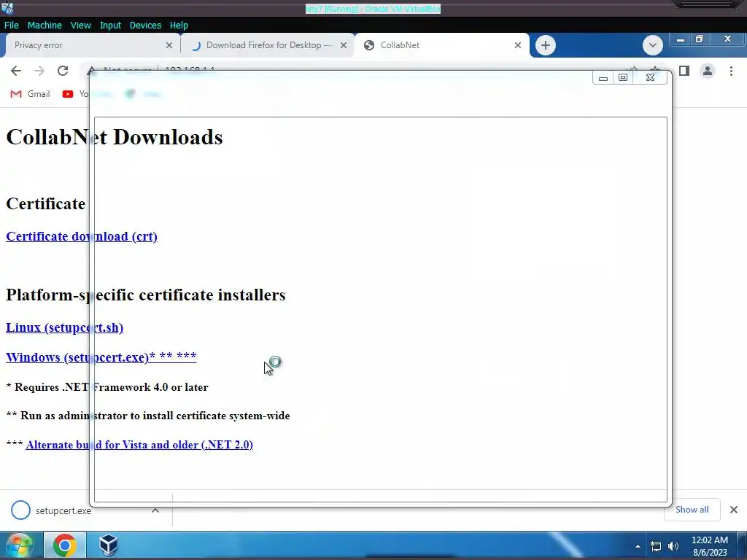Go back to the previous page
Screen dimensions: 747x560
[16, 71]
